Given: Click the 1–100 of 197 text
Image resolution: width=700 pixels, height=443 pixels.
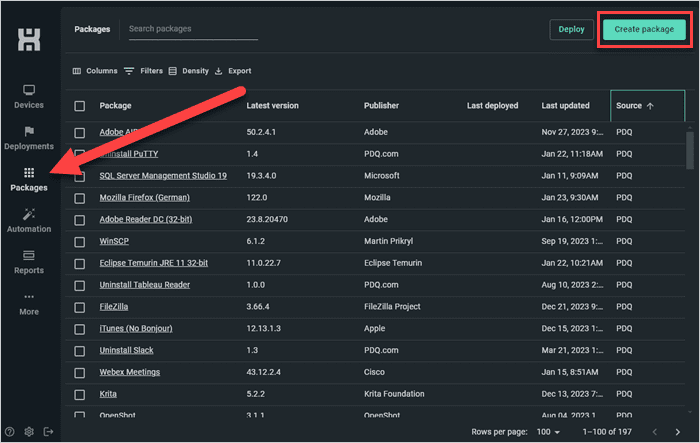Looking at the screenshot, I should point(607,432).
